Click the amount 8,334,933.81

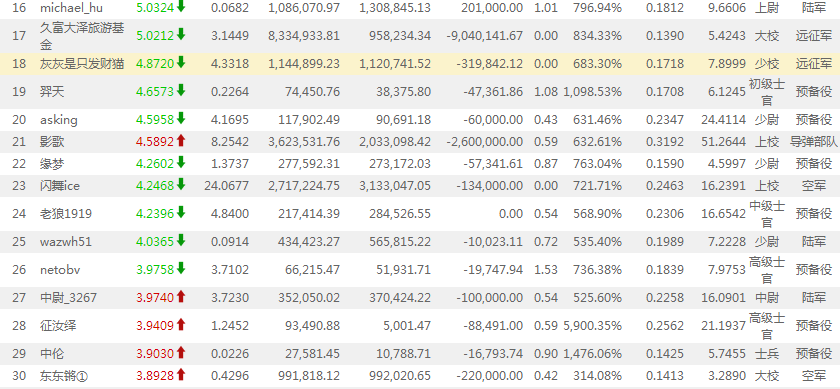pos(304,36)
